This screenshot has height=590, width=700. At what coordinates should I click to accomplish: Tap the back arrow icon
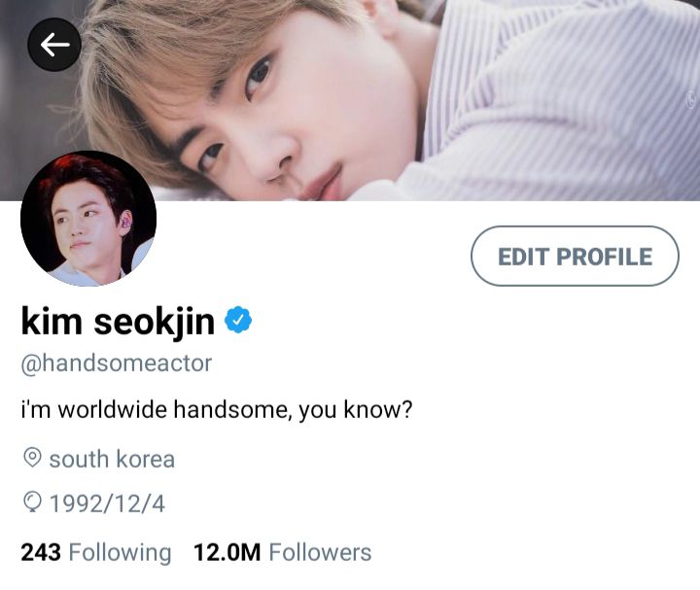point(54,45)
